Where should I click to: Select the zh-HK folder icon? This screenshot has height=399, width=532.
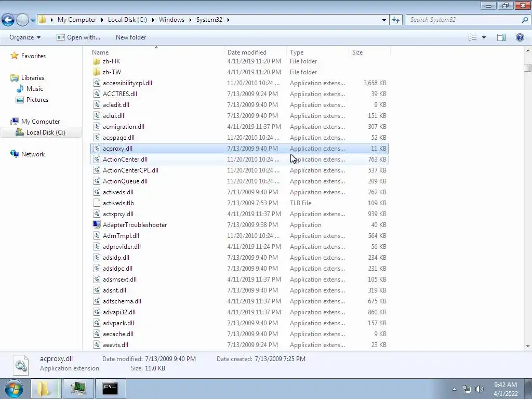pyautogui.click(x=97, y=61)
